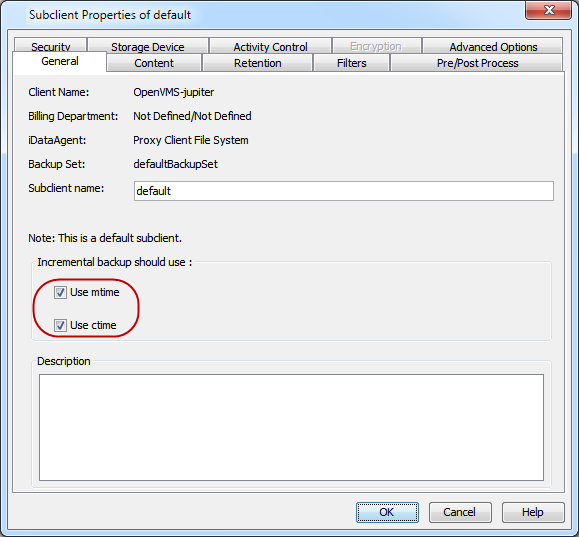Open the Pre/Post Process tab
579x537 pixels.
click(x=477, y=63)
